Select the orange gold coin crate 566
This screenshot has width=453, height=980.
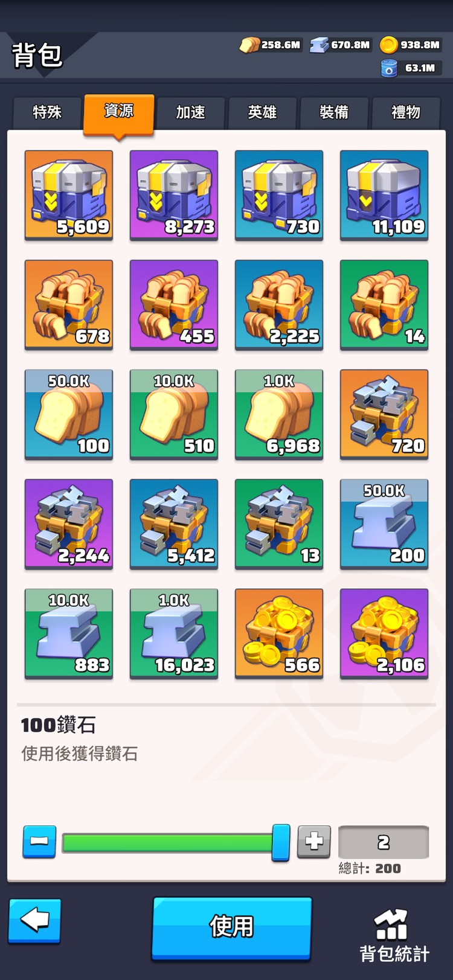(x=279, y=633)
